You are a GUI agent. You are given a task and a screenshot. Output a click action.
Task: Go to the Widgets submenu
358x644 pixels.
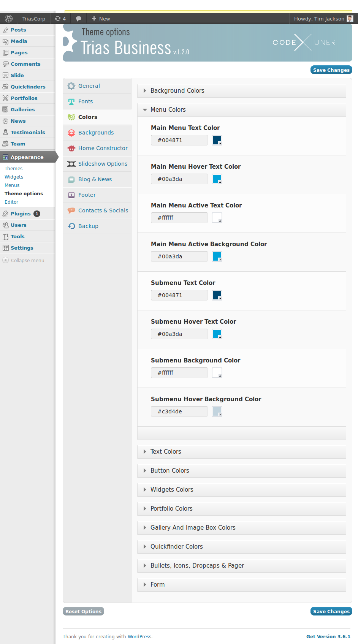click(14, 177)
